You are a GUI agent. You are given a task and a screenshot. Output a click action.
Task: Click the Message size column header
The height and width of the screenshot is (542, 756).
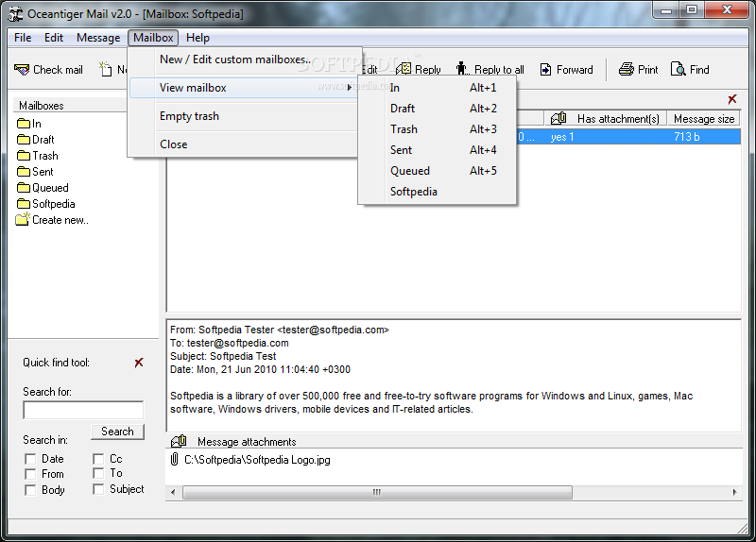click(x=704, y=119)
